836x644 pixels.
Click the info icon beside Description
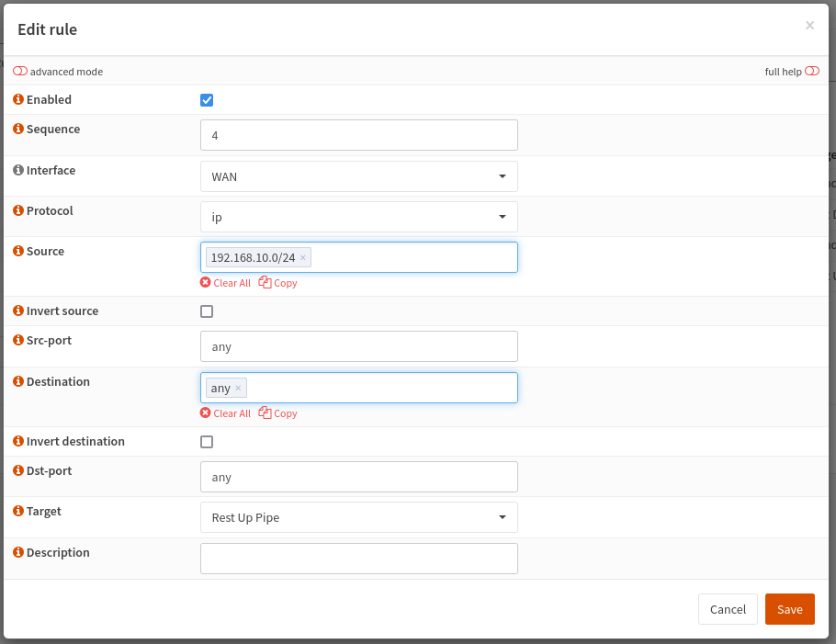click(x=17, y=552)
